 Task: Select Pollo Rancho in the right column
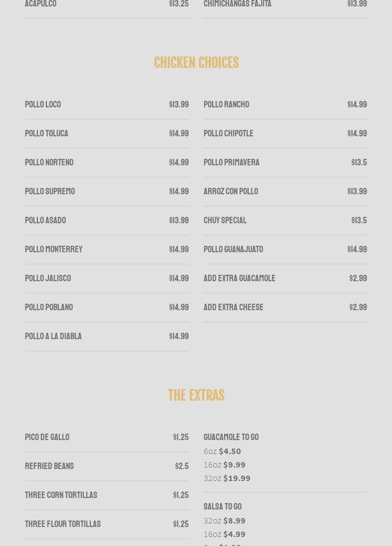coord(226,104)
